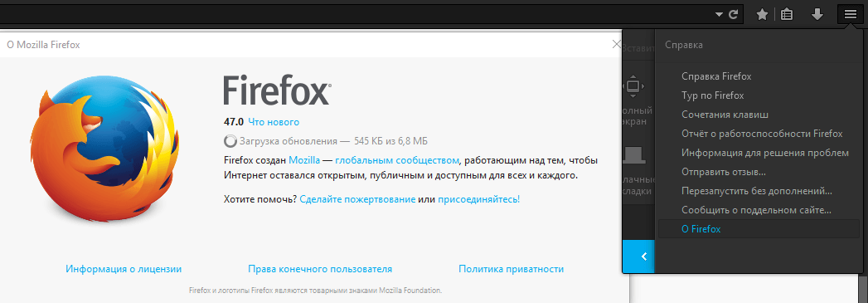Image resolution: width=868 pixels, height=303 pixels.
Task: Click the Firefox wordmark title
Action: click(x=277, y=90)
